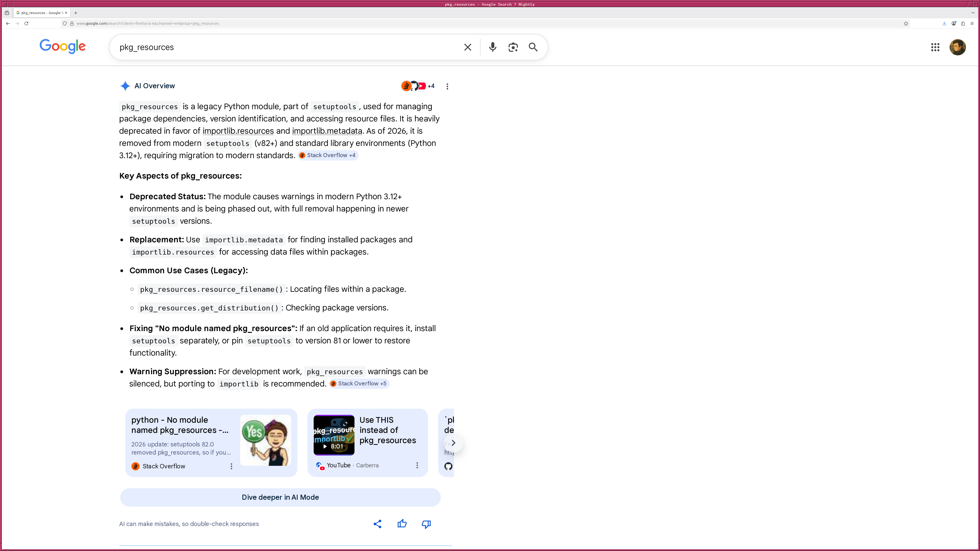The width and height of the screenshot is (980, 551).
Task: Navigate back to the previous page
Action: coord(8,23)
